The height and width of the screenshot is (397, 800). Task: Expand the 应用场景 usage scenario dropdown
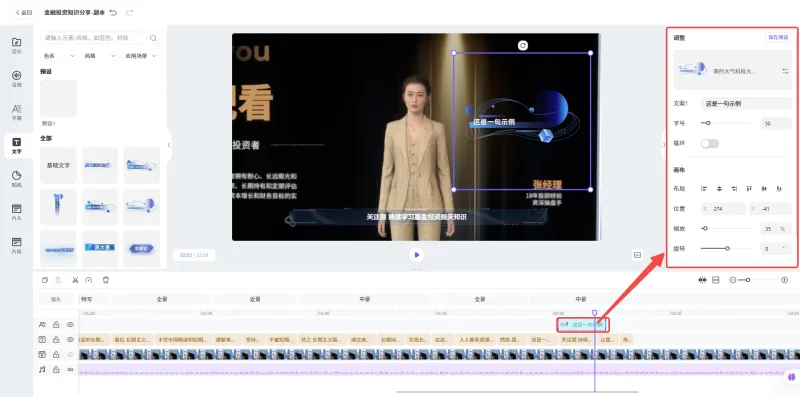(141, 56)
